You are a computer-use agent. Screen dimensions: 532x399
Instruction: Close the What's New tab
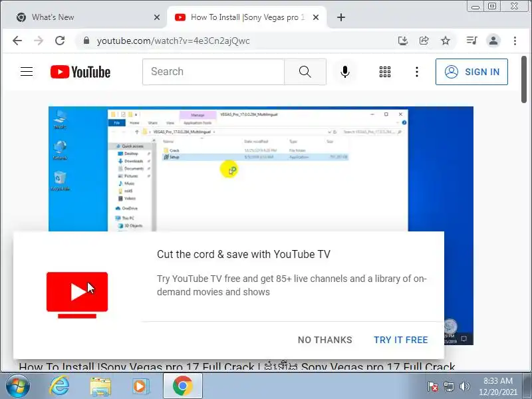pos(156,17)
